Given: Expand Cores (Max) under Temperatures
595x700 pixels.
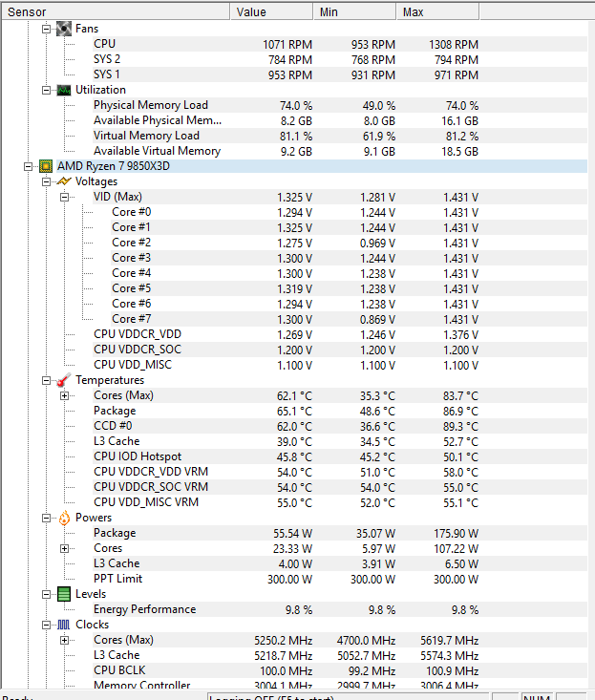Looking at the screenshot, I should pyautogui.click(x=64, y=395).
